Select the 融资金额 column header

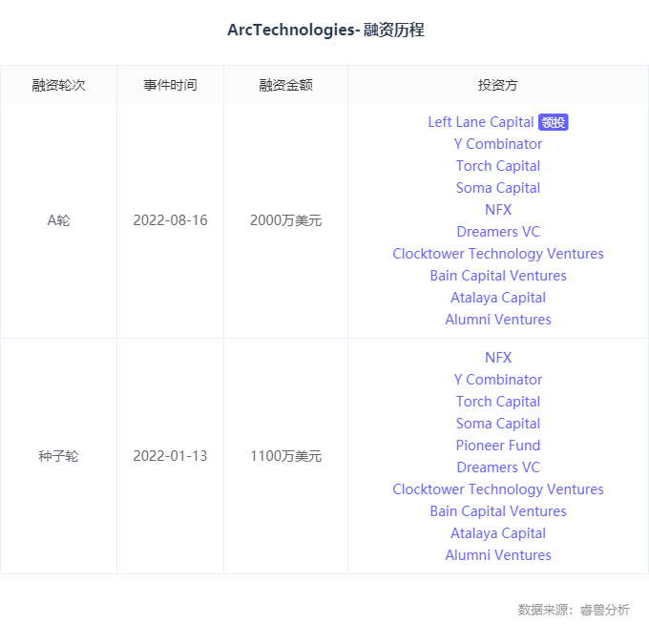coord(285,85)
